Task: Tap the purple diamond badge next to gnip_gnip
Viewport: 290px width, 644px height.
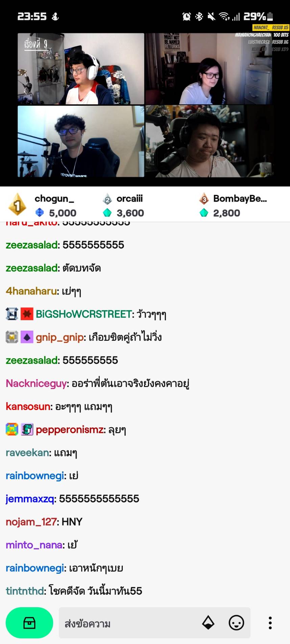Action: [x=27, y=337]
